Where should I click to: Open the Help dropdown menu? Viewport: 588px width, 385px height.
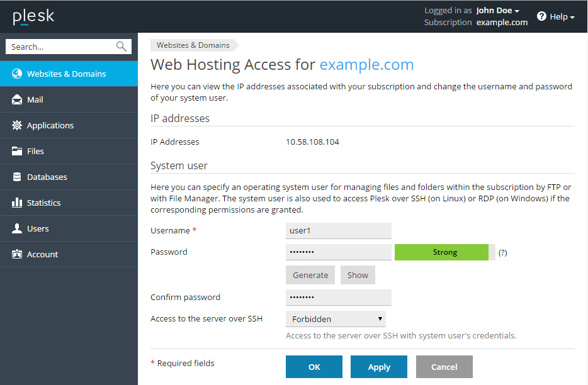pos(556,17)
